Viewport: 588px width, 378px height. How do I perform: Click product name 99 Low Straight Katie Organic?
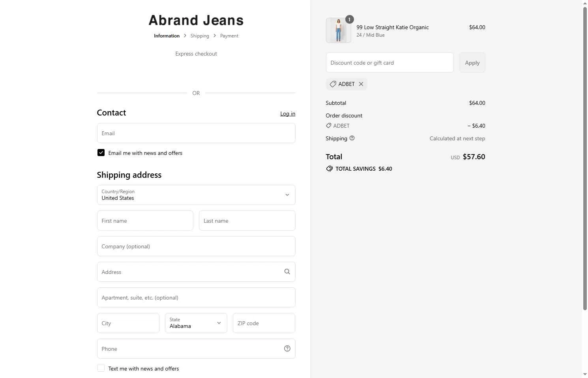click(392, 27)
